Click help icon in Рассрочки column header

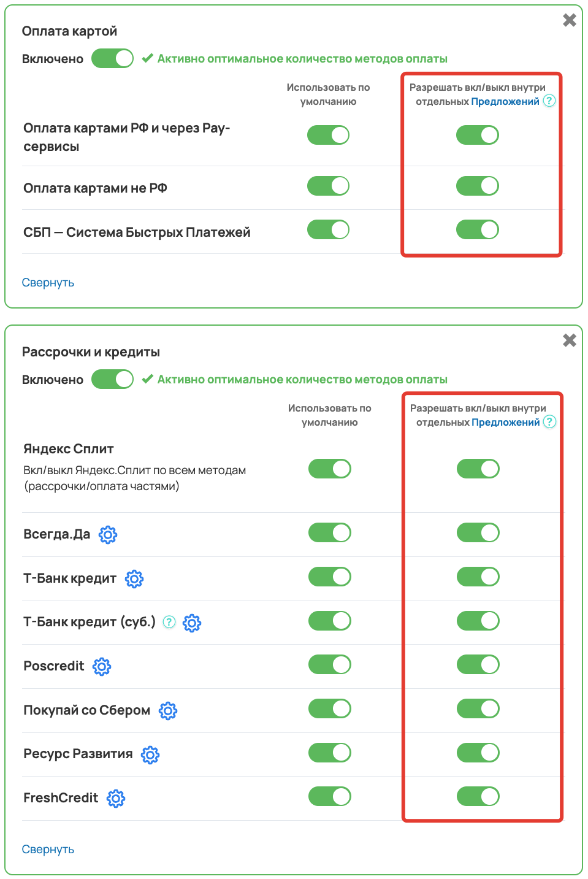[550, 421]
